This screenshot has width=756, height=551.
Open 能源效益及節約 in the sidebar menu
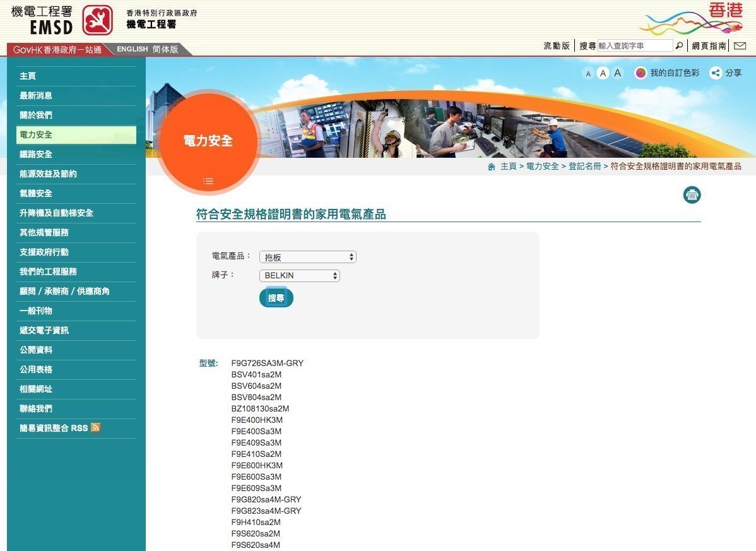tap(76, 174)
